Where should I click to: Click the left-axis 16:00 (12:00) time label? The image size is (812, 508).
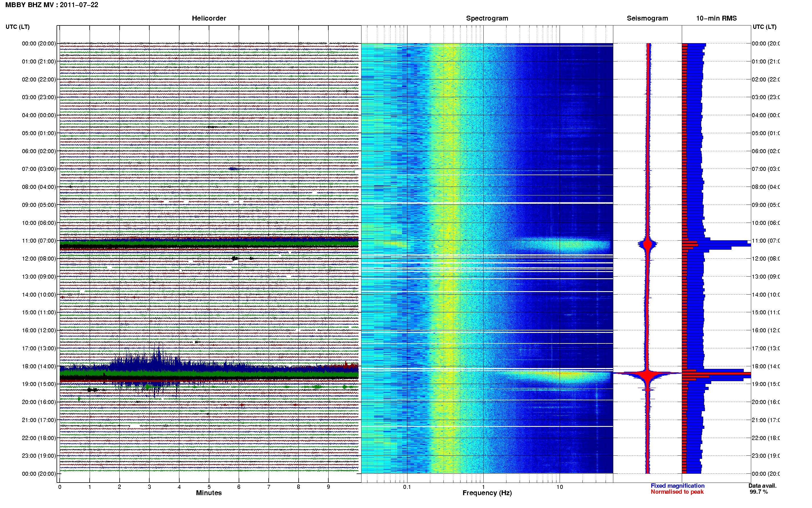tap(39, 330)
